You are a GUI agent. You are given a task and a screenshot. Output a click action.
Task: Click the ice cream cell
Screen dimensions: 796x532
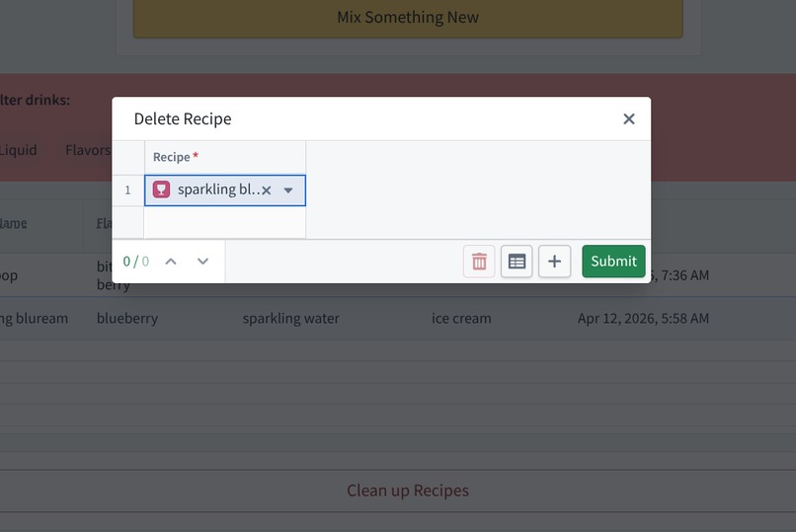coord(461,319)
